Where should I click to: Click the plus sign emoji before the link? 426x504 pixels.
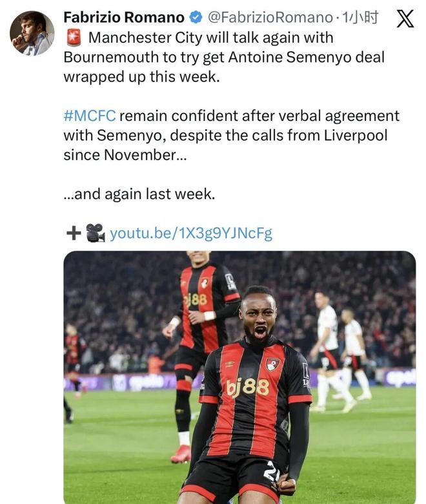pyautogui.click(x=73, y=233)
